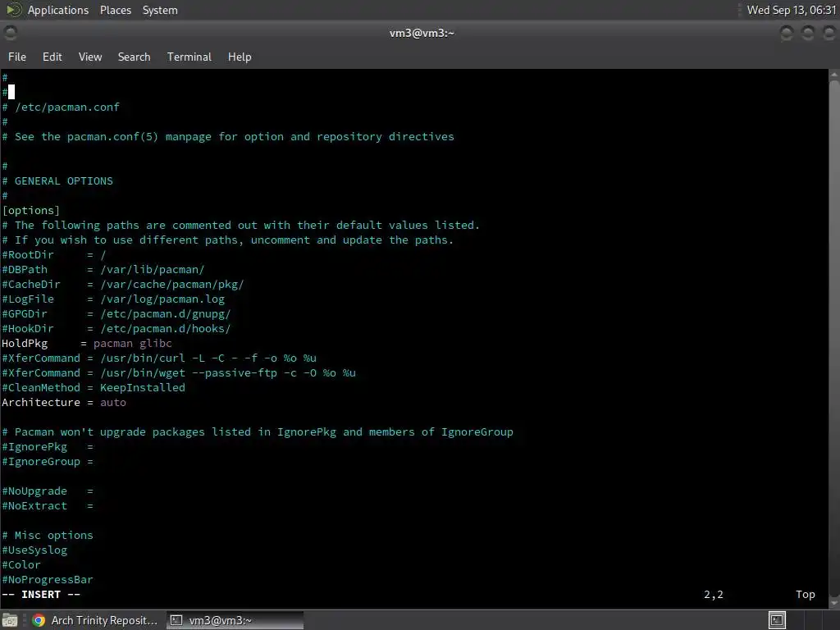This screenshot has width=840, height=630.
Task: Click the terminal vertical scrollbar
Action: 834,337
